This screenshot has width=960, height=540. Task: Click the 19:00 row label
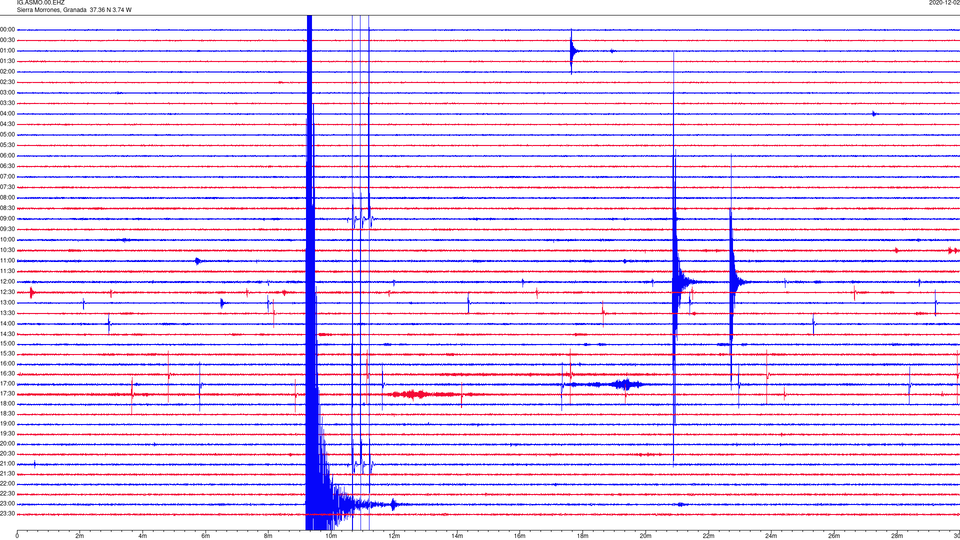point(7,424)
